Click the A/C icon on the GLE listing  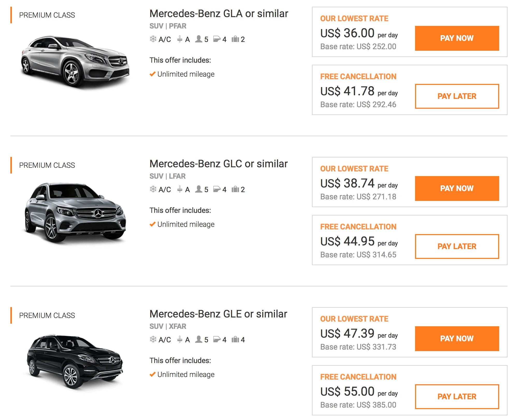click(153, 339)
